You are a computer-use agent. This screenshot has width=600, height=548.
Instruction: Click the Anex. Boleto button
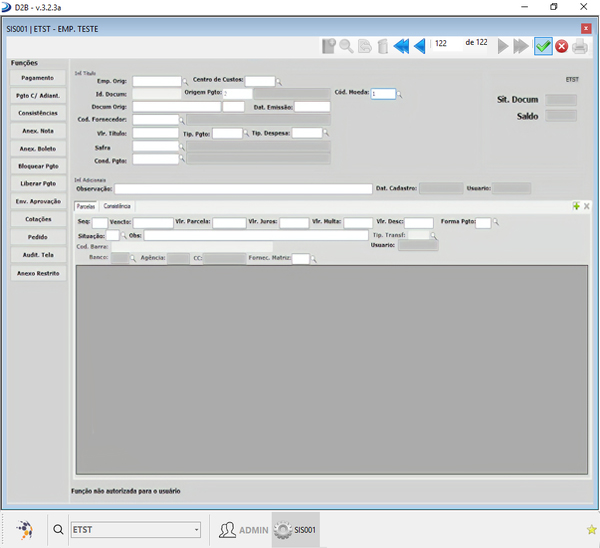[38, 148]
